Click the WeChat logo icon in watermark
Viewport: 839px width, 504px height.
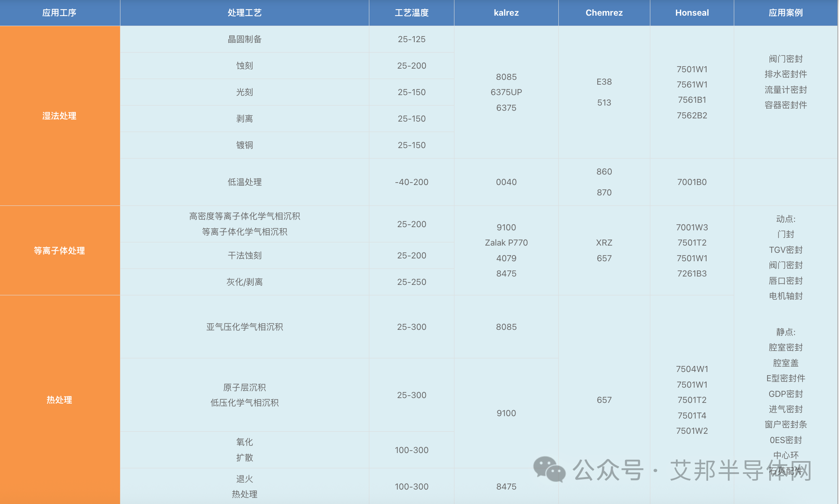pos(549,469)
